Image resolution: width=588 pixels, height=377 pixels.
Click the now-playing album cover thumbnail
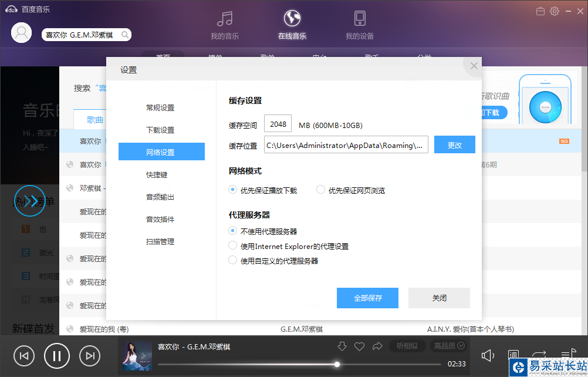point(137,356)
